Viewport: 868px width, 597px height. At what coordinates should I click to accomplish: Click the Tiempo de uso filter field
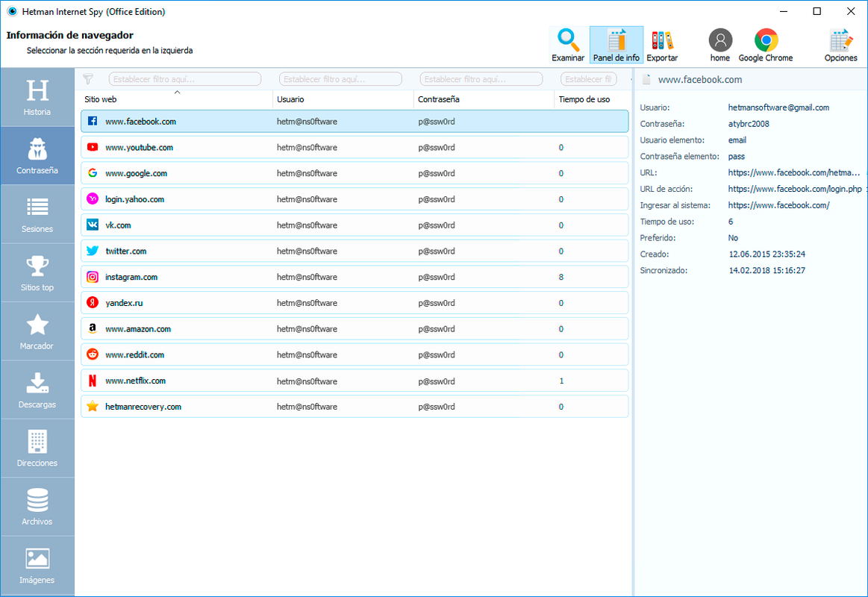(x=588, y=79)
